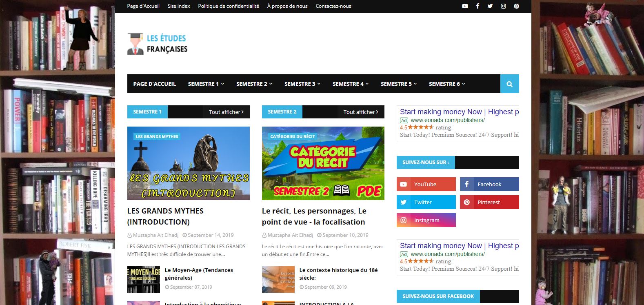Follow on Twitter sidebar button
The height and width of the screenshot is (305, 644).
pos(426,202)
